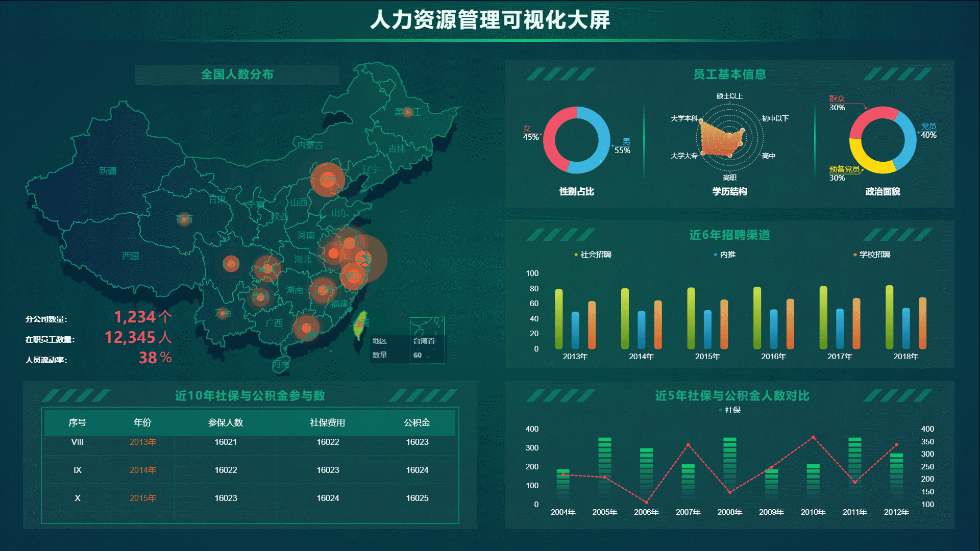Click the 2015年 cell in the table

[x=142, y=498]
